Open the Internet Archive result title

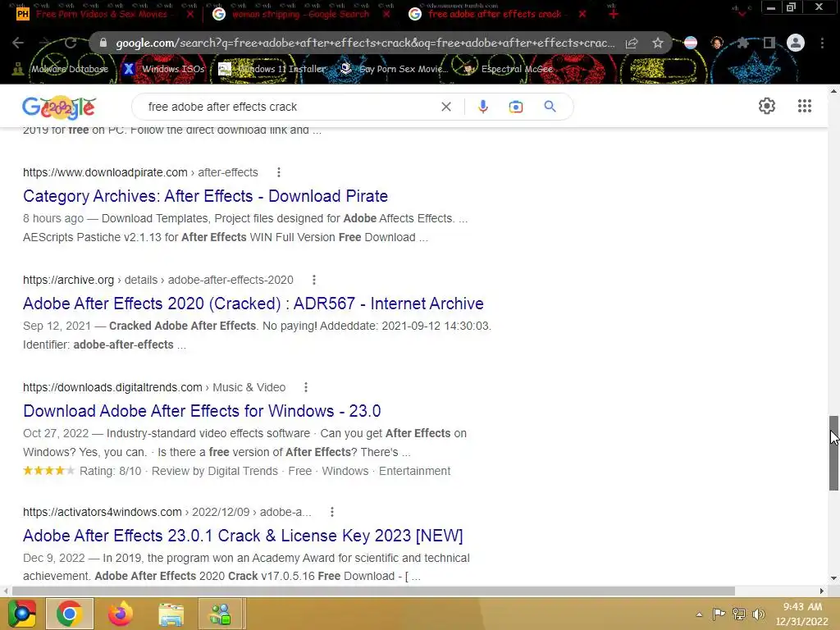[x=253, y=304]
